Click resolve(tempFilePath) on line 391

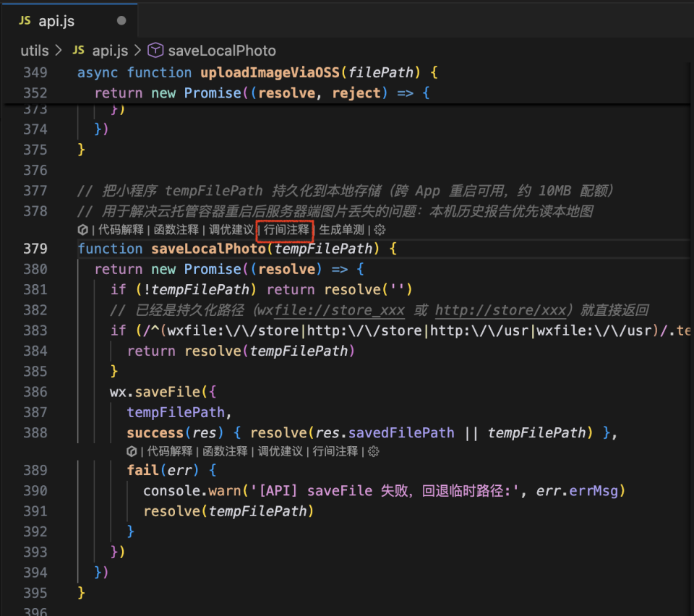click(228, 511)
